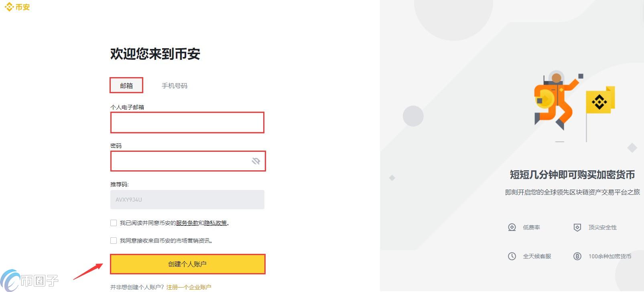Select the 邮箱 tab
The image size is (644, 292).
pyautogui.click(x=126, y=85)
